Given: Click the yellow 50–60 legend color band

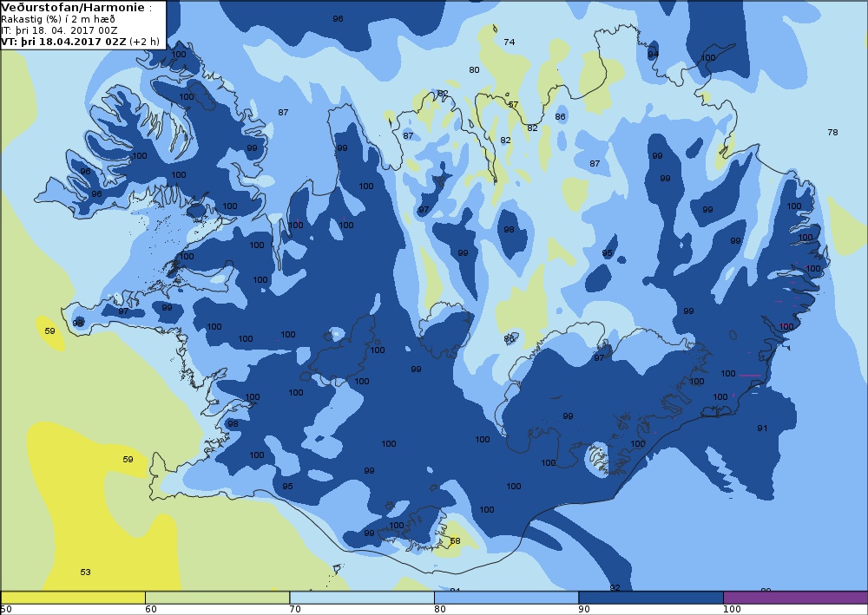Looking at the screenshot, I should coord(73,598).
